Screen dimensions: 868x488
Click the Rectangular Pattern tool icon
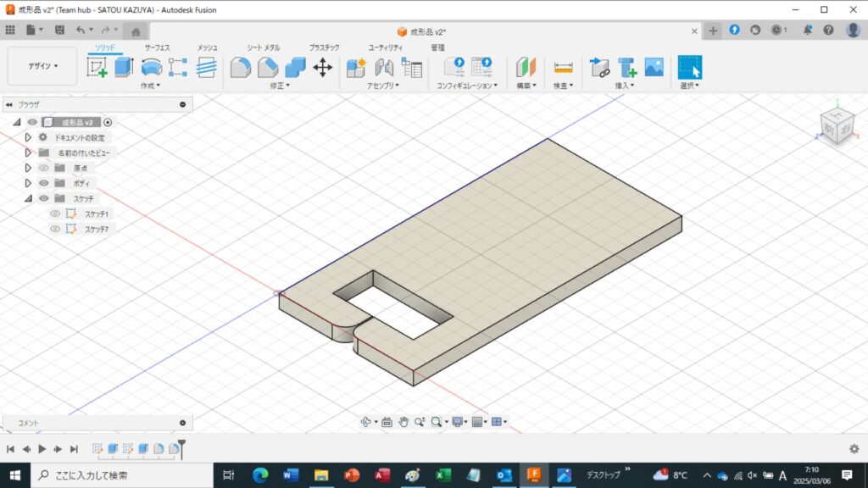click(178, 68)
